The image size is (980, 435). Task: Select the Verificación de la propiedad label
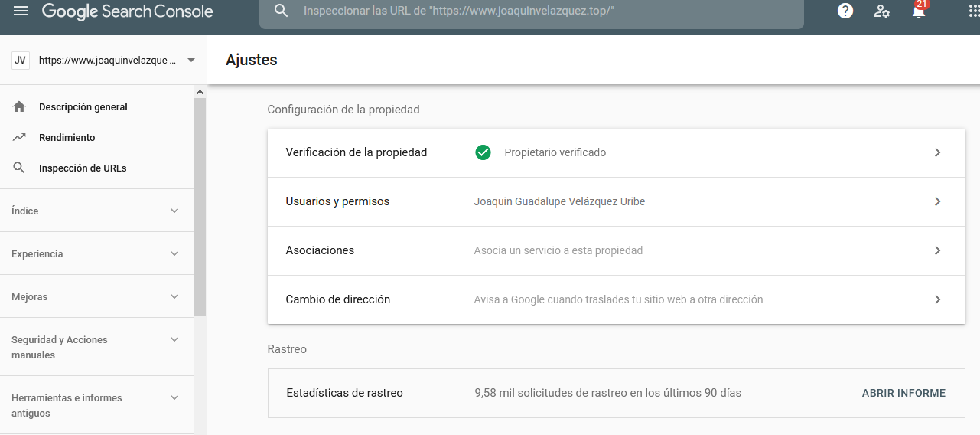357,152
